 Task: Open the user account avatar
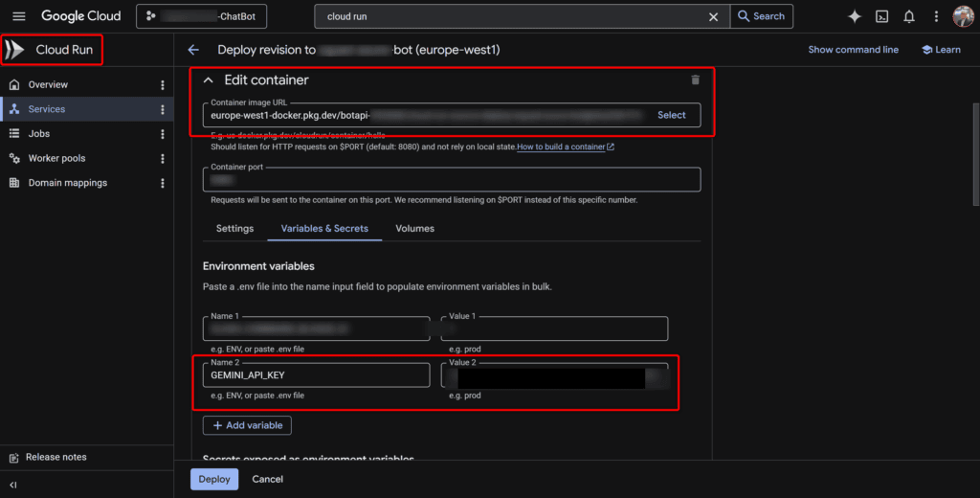click(x=963, y=16)
